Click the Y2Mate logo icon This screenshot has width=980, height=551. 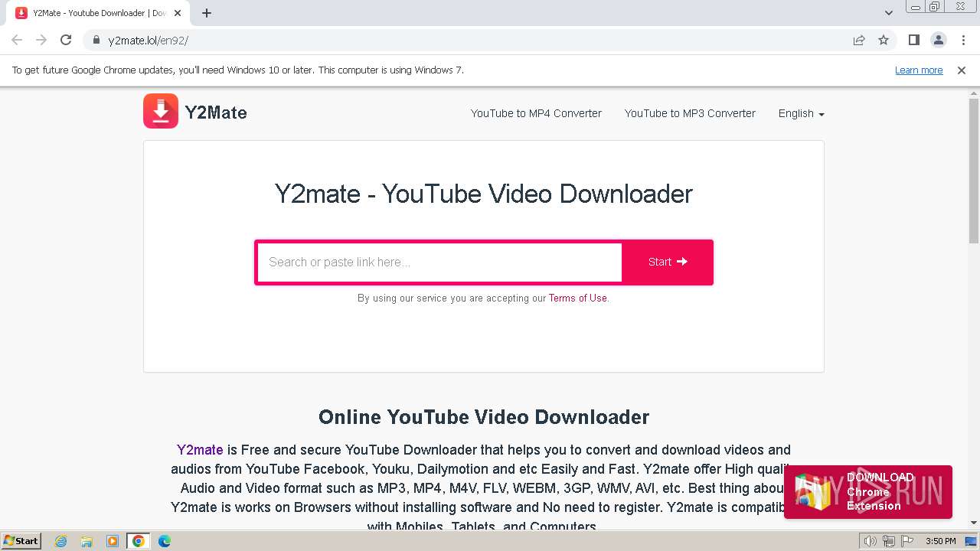point(161,111)
